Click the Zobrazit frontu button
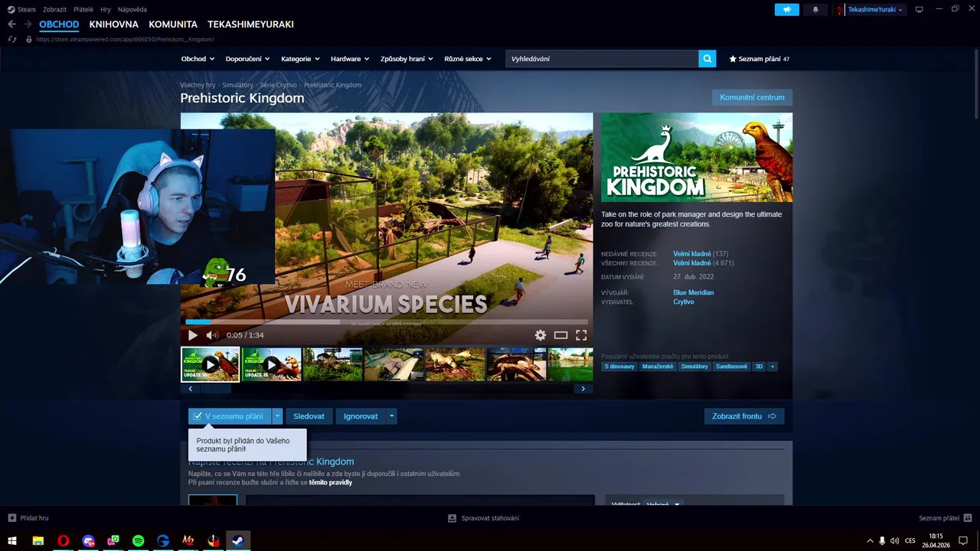The height and width of the screenshot is (551, 980). pyautogui.click(x=744, y=416)
